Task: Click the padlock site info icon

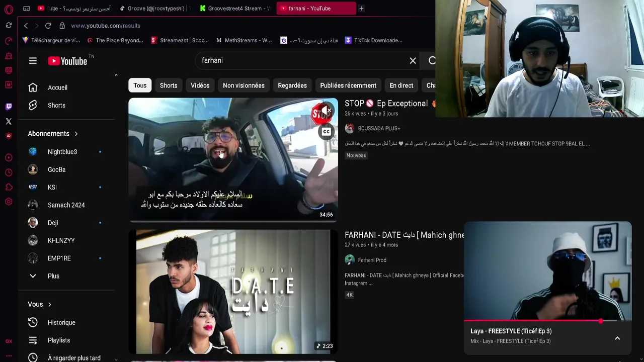Action: 62,26
